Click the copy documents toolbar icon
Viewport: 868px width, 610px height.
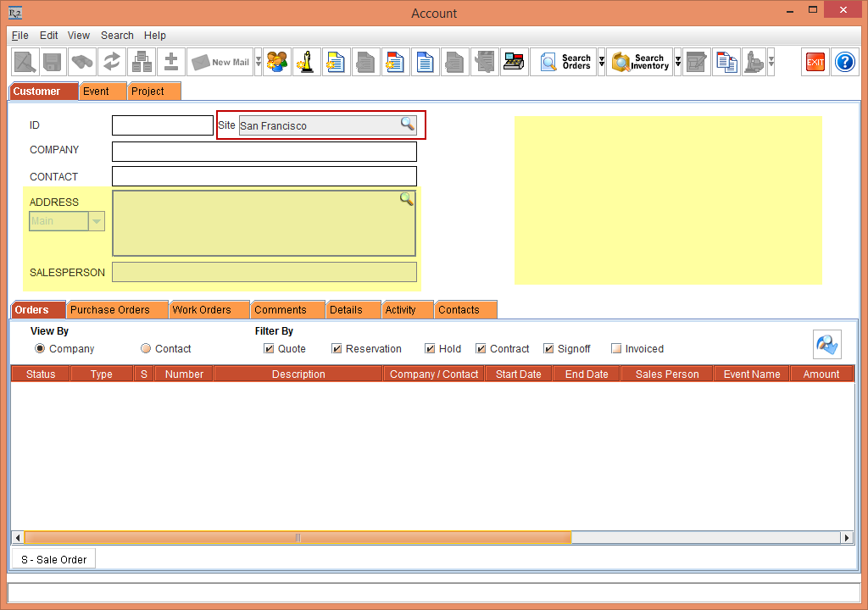point(726,62)
